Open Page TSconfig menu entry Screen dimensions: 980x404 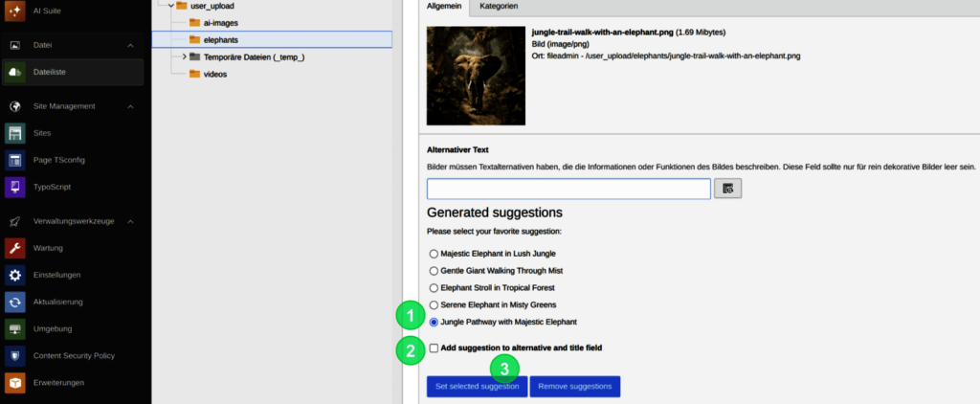coord(58,160)
